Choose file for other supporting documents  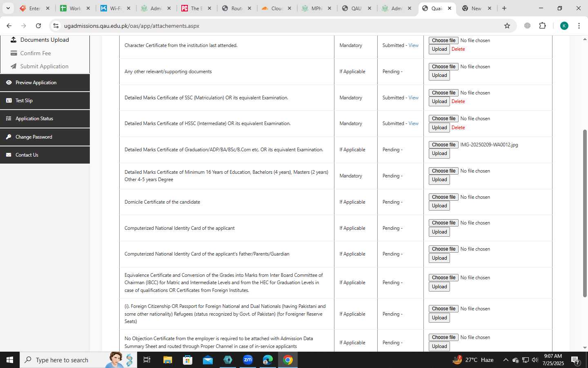pyautogui.click(x=443, y=67)
